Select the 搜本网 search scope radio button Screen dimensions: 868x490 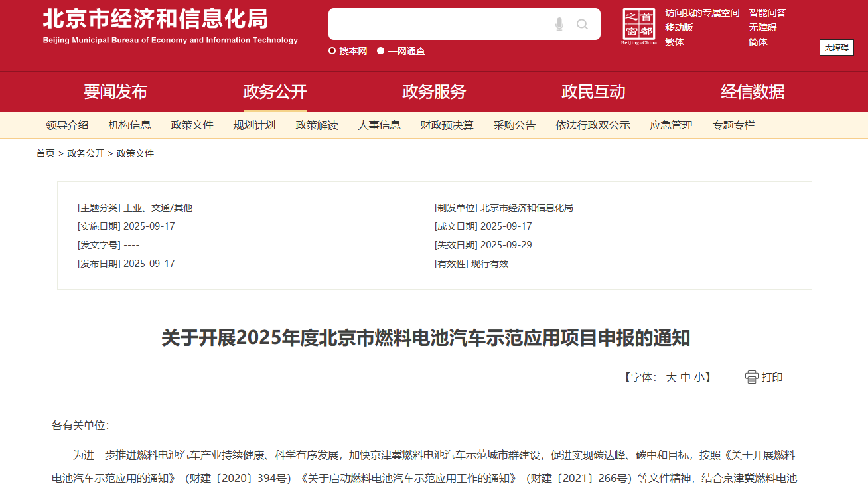332,50
